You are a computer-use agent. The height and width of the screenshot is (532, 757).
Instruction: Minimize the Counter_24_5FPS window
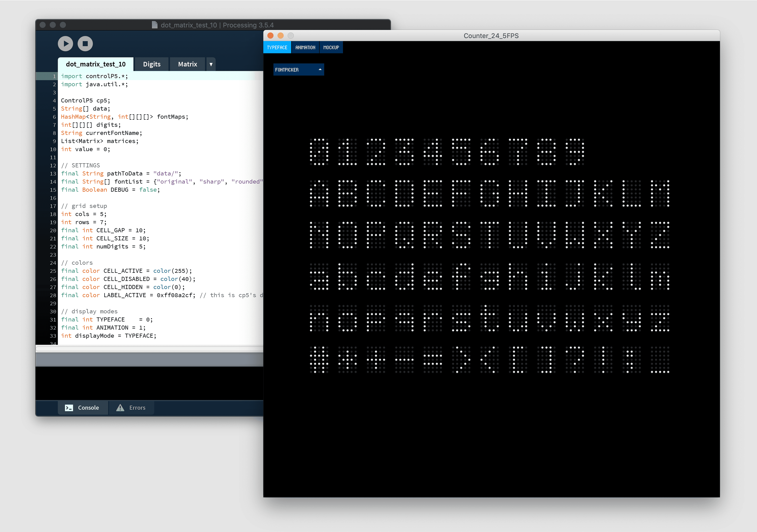click(x=281, y=36)
